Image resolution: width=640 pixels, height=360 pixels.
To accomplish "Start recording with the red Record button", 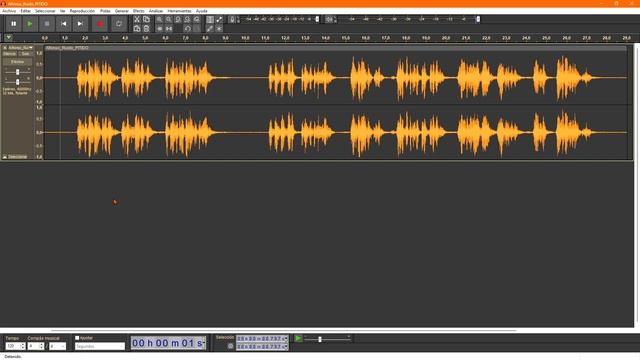I will 100,24.
